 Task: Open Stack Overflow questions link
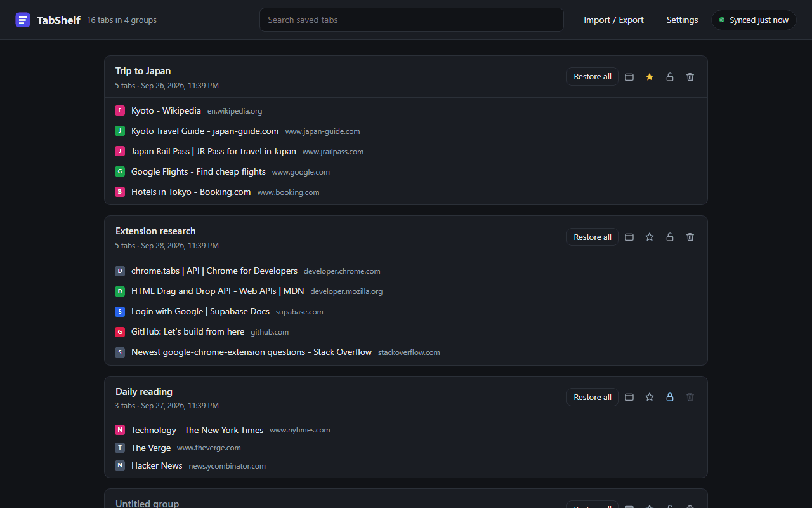pos(251,352)
